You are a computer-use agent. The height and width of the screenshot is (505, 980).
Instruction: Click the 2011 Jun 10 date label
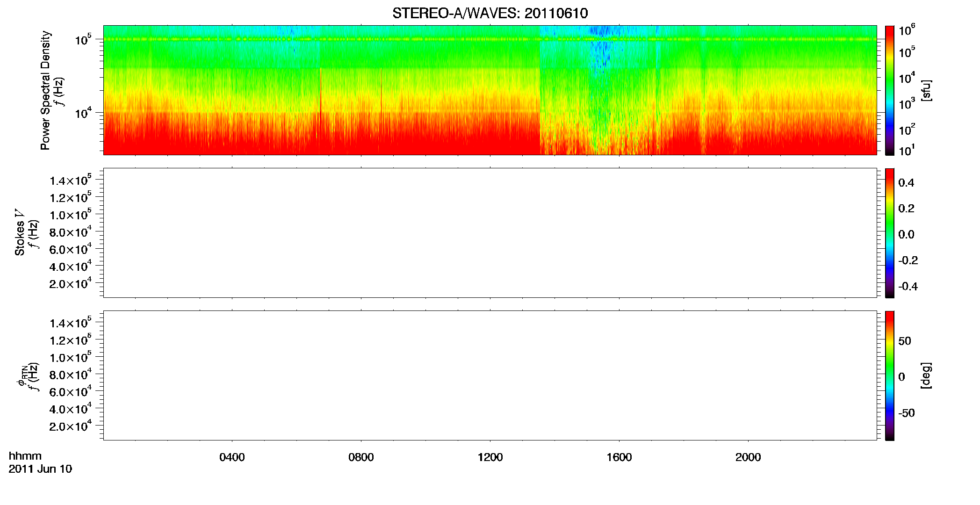[40, 469]
